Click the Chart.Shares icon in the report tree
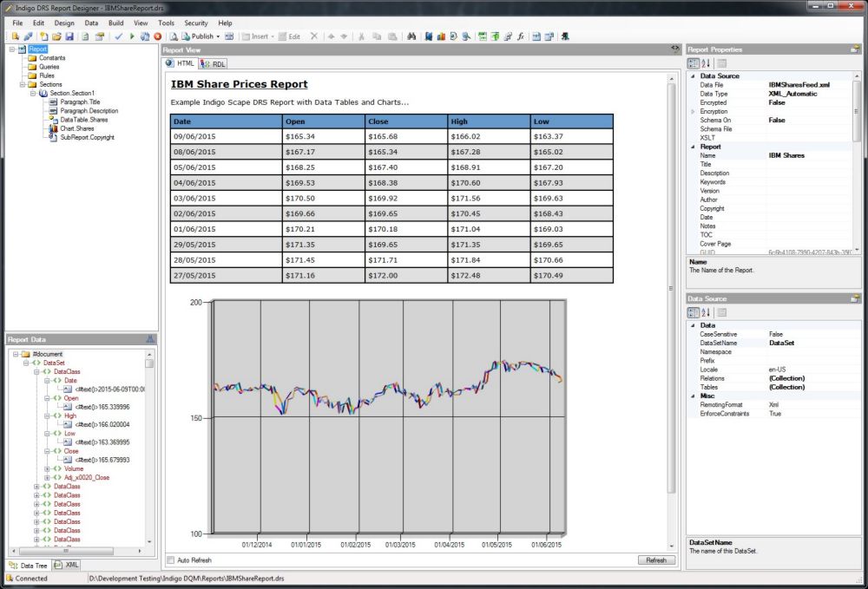Screen dimensions: 868x589 tap(54, 128)
